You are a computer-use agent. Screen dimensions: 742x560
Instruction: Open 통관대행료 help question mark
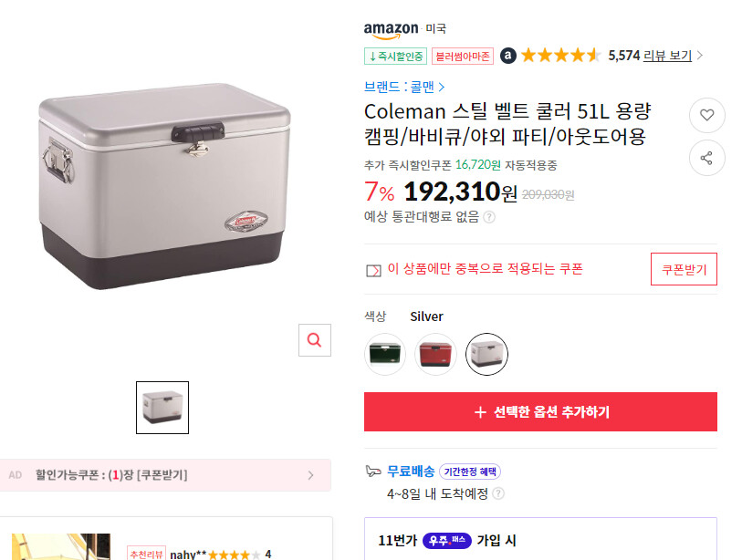click(x=489, y=219)
